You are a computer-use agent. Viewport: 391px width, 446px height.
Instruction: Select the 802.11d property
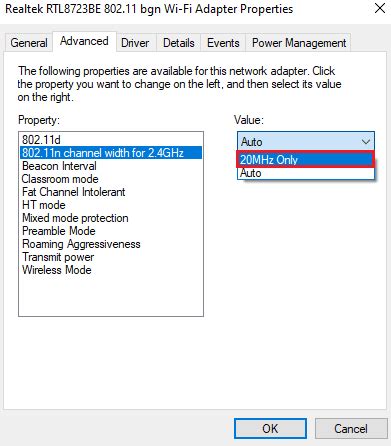tap(111, 140)
